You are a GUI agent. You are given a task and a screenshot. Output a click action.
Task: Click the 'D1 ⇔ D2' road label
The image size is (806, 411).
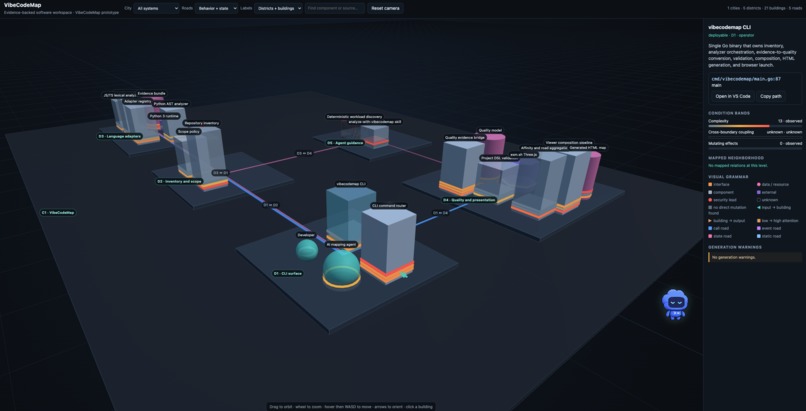tap(270, 205)
